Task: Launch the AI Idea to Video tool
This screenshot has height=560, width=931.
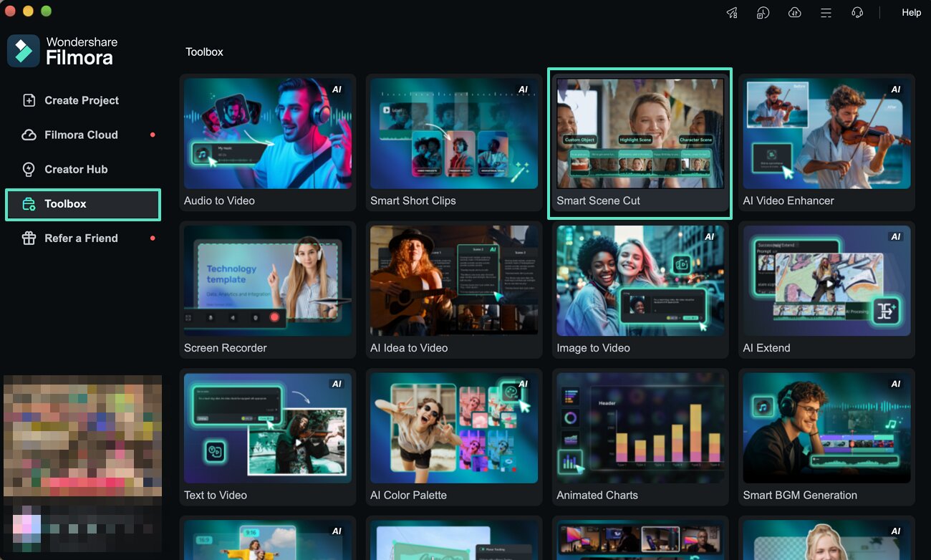Action: click(x=454, y=290)
